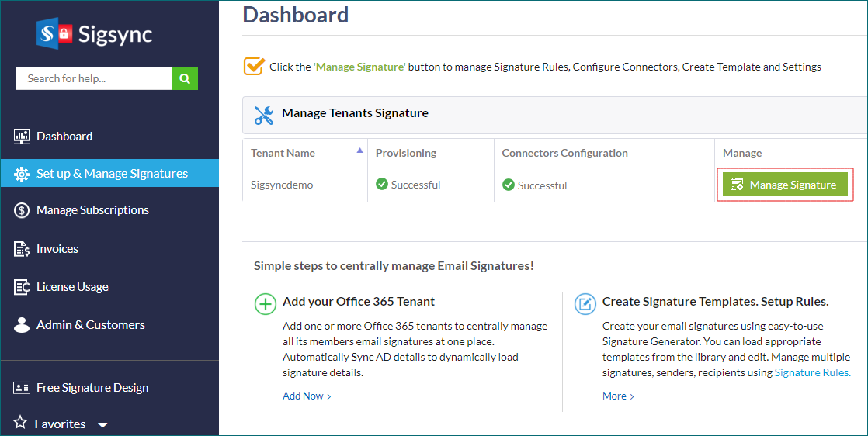Click the Admin & Customers person icon
The height and width of the screenshot is (436, 868).
click(22, 325)
